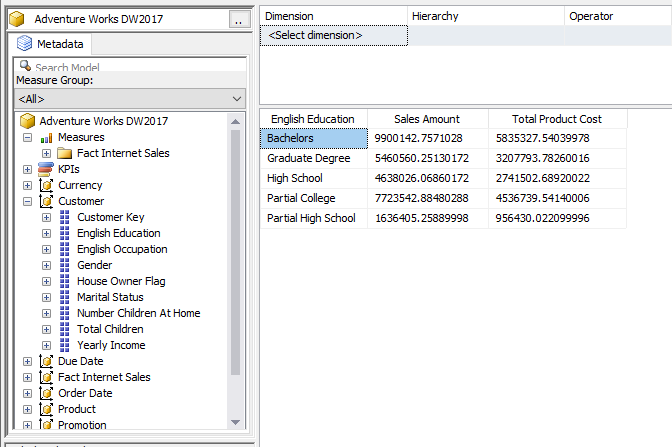Select the Graduate Degree row cell
672x447 pixels.
(x=314, y=159)
